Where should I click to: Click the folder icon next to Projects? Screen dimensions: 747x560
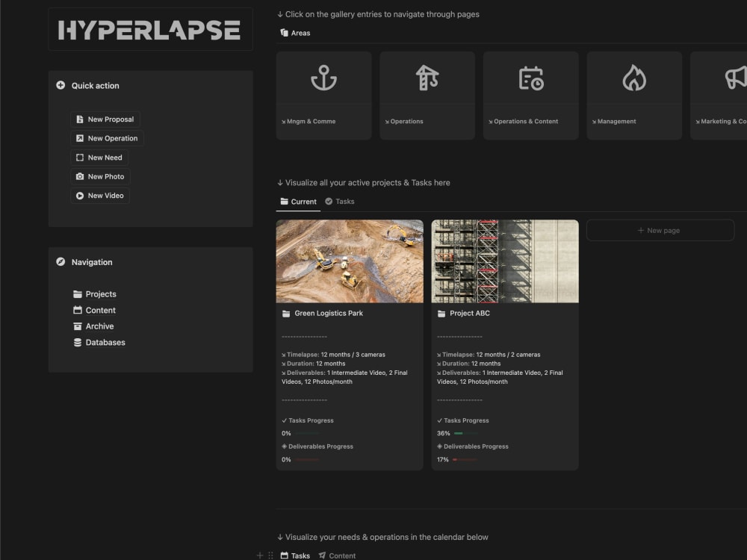[78, 293]
